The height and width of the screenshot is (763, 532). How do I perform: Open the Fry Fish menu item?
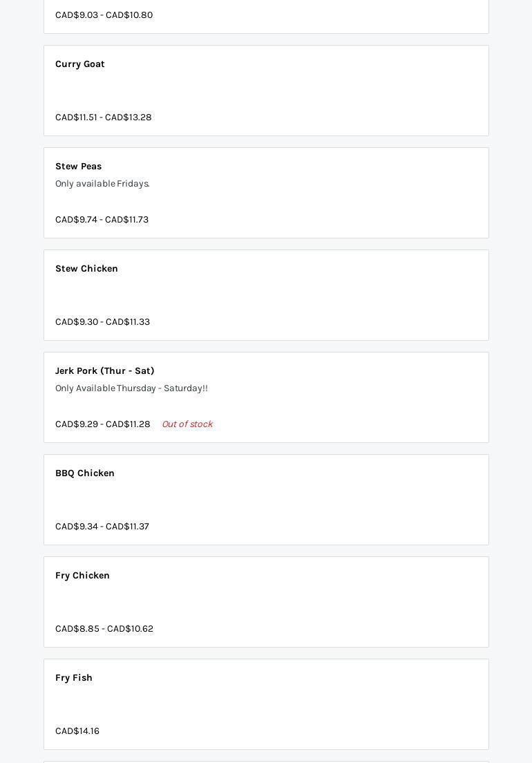(x=74, y=678)
